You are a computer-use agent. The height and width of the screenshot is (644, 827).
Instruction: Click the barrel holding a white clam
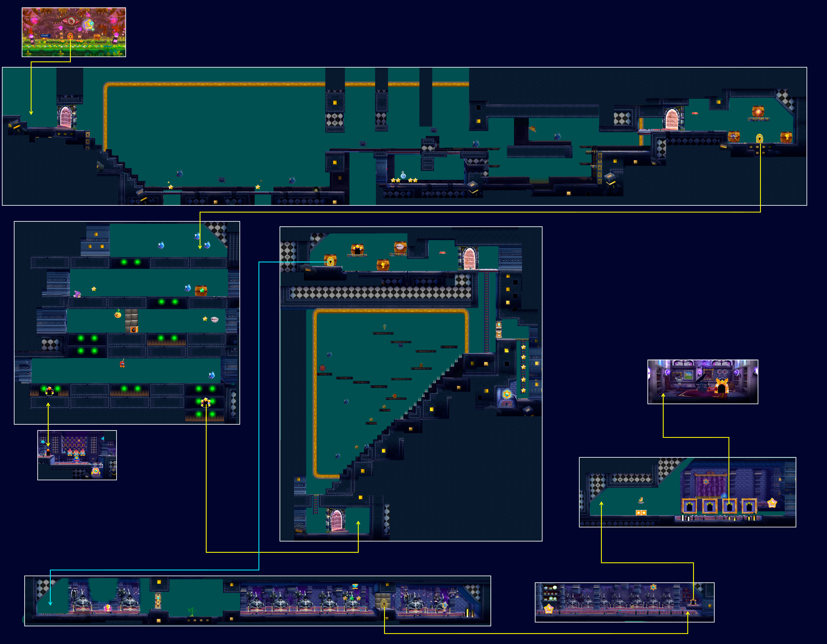pyautogui.click(x=400, y=247)
